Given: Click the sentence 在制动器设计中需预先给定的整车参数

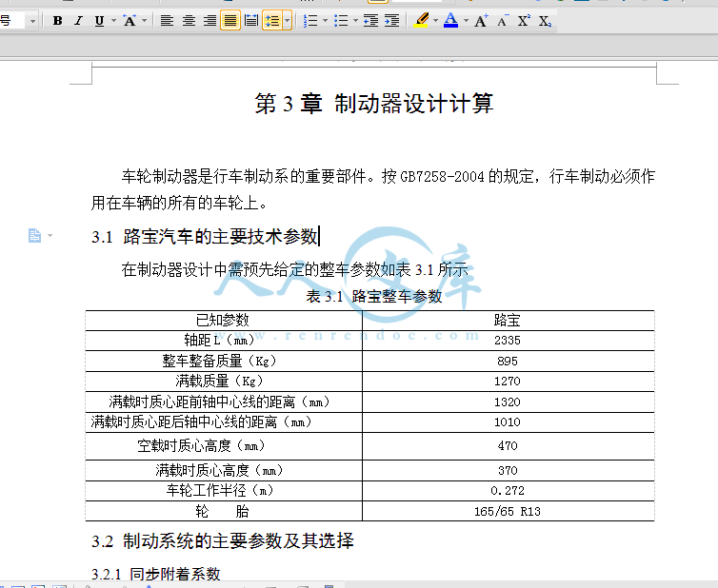Looking at the screenshot, I should coord(295,269).
